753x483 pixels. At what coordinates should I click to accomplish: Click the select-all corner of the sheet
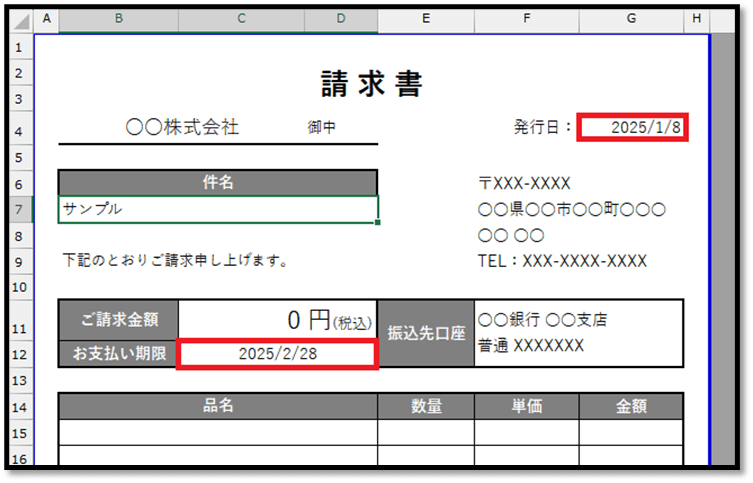tap(20, 20)
